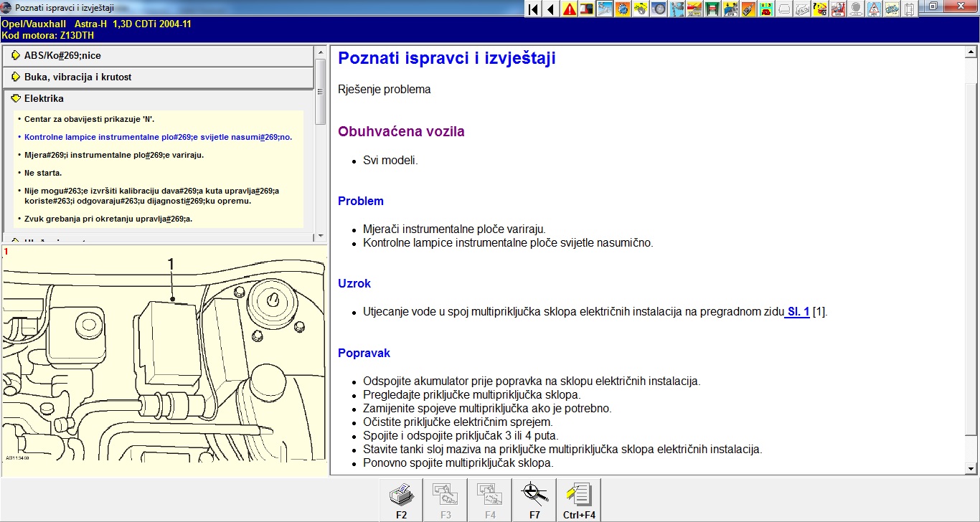Screen dimensions: 980x522
Task: Click 'Kod motora: Z13DTH' header text
Action: pyautogui.click(x=46, y=34)
